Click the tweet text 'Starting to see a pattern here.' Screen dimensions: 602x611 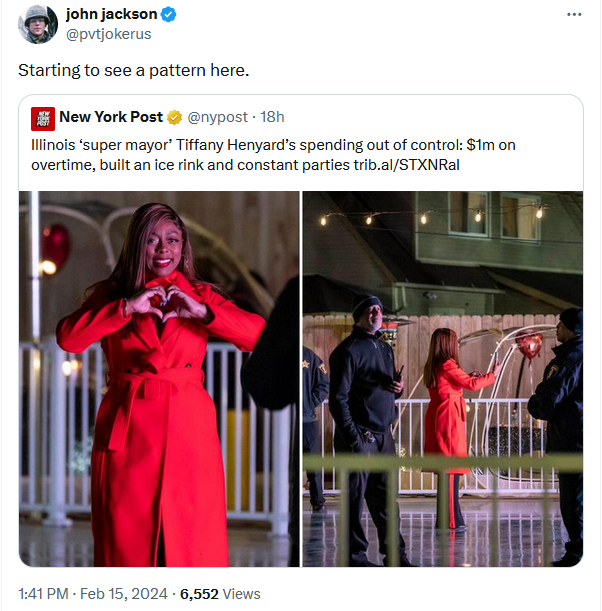tap(134, 71)
